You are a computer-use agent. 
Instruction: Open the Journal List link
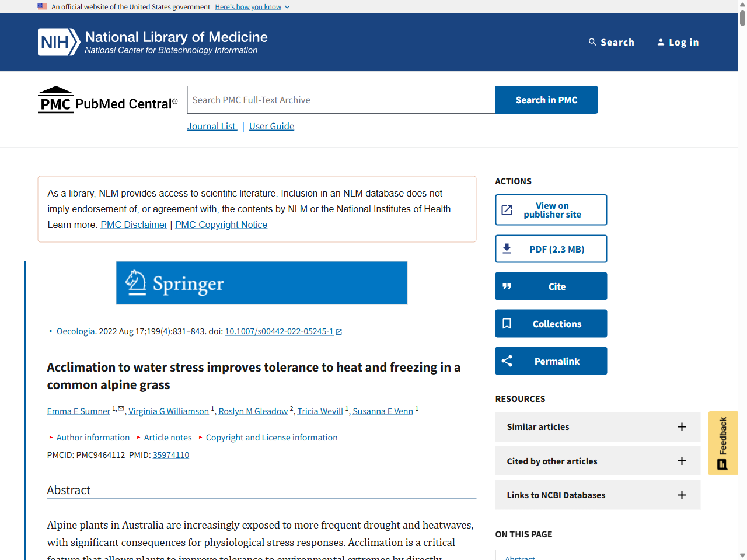[x=211, y=127]
